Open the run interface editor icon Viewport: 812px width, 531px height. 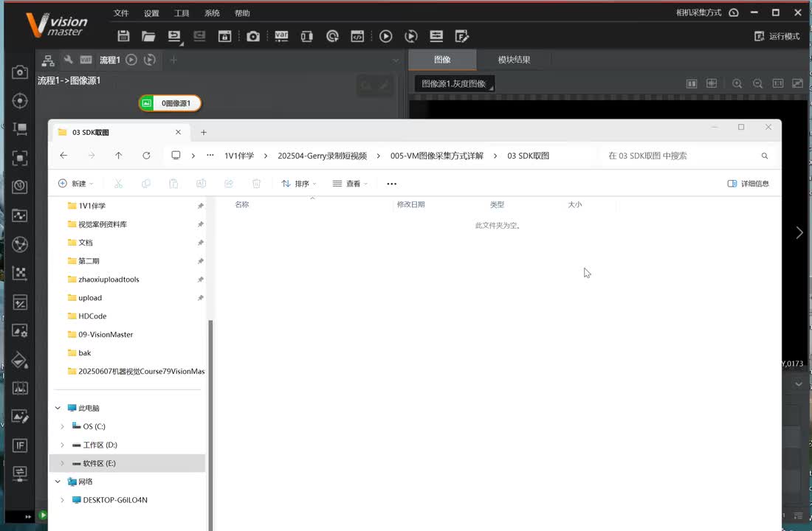click(461, 35)
